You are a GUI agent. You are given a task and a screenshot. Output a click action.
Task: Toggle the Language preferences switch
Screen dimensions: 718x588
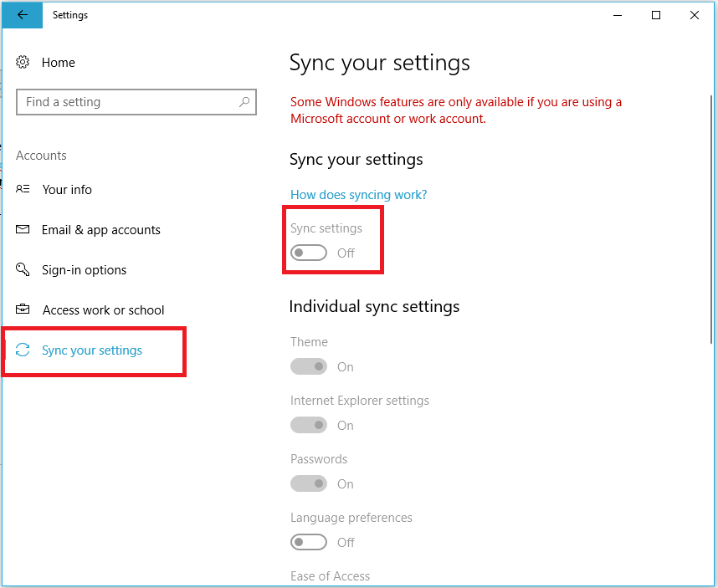[x=309, y=542]
